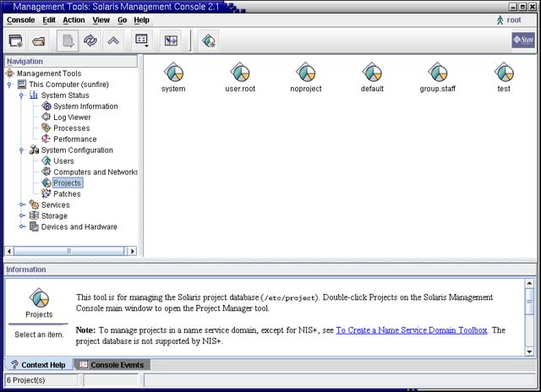Screen dimensions: 541x392
Task: Open the Action menu
Action: 74,19
